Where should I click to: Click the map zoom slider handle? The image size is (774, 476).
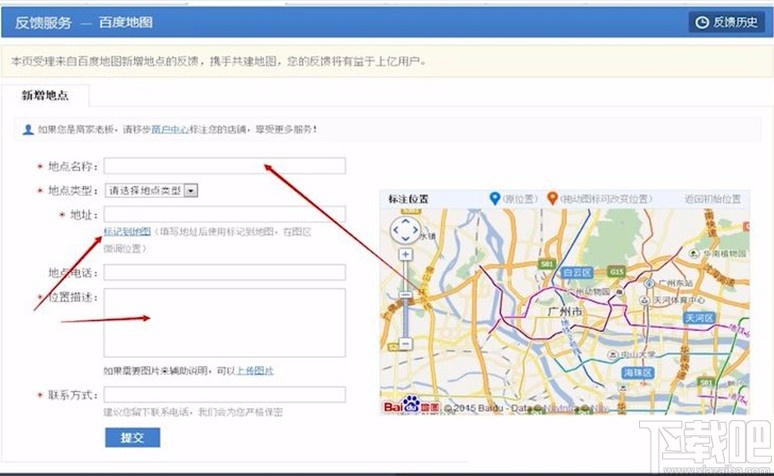405,295
